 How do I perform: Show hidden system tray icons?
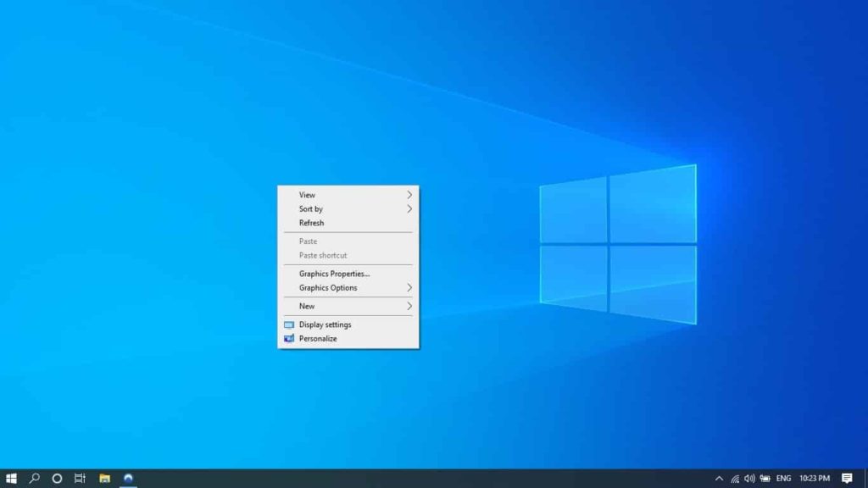pos(719,479)
